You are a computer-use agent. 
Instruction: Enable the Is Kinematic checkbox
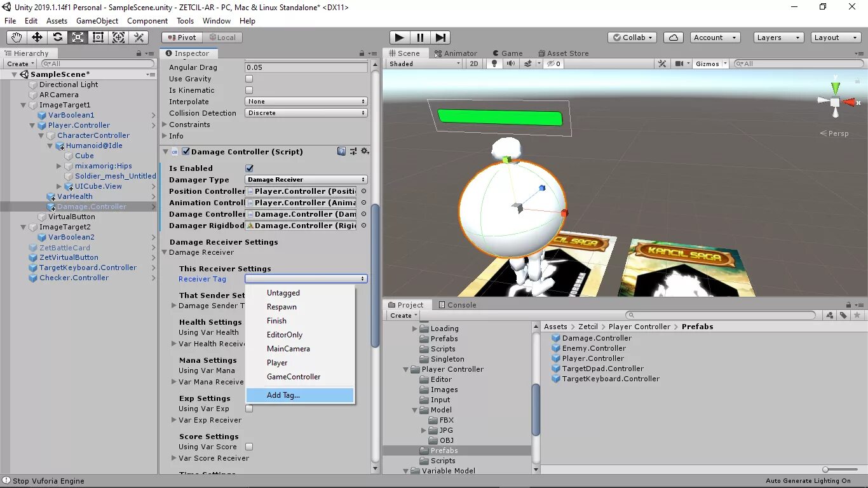click(249, 90)
